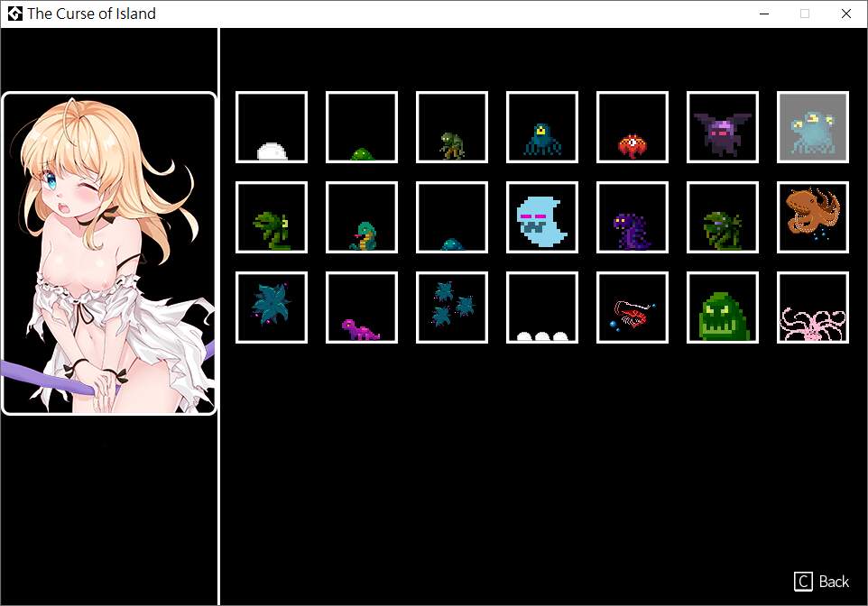Viewport: 868px width, 606px height.
Task: Choose the small green slime tile
Action: click(x=362, y=127)
